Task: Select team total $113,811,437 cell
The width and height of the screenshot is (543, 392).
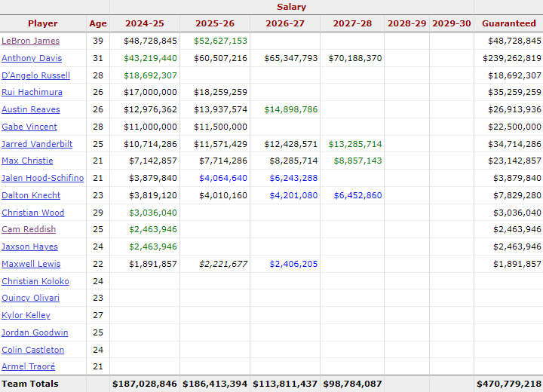Action: click(285, 384)
